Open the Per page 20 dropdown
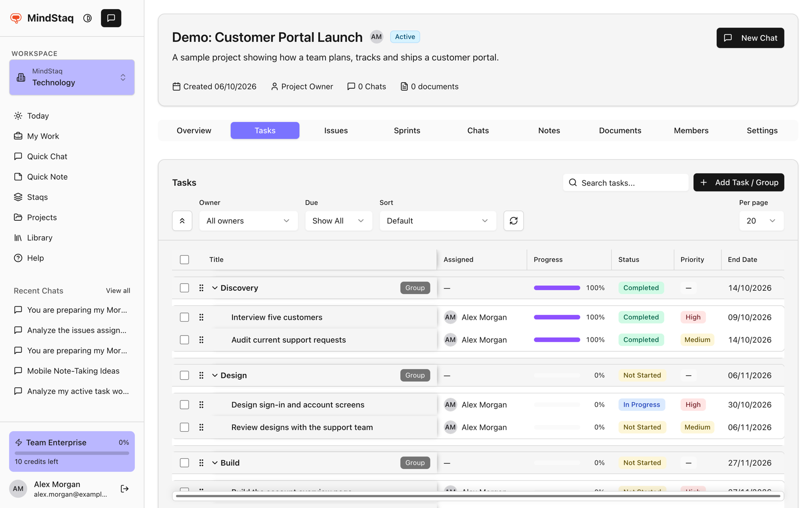 coord(761,221)
